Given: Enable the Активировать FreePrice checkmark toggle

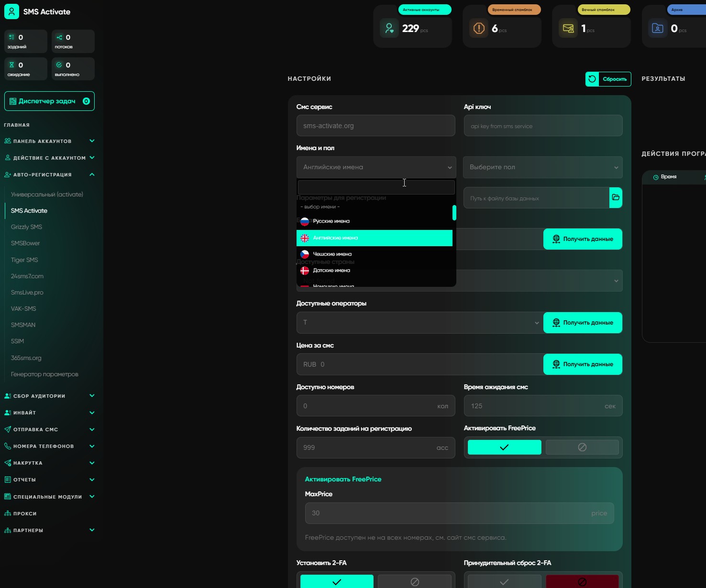Looking at the screenshot, I should pyautogui.click(x=504, y=447).
